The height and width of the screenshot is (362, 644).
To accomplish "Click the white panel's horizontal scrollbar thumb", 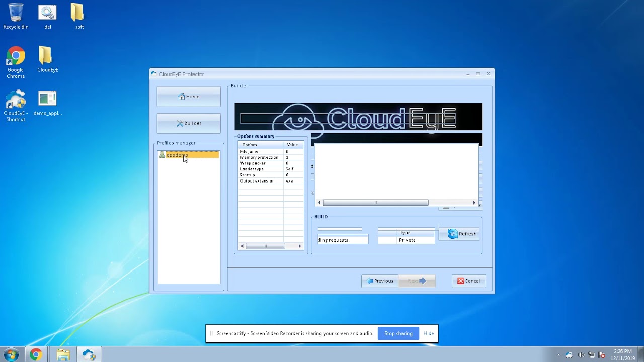I will coord(375,203).
